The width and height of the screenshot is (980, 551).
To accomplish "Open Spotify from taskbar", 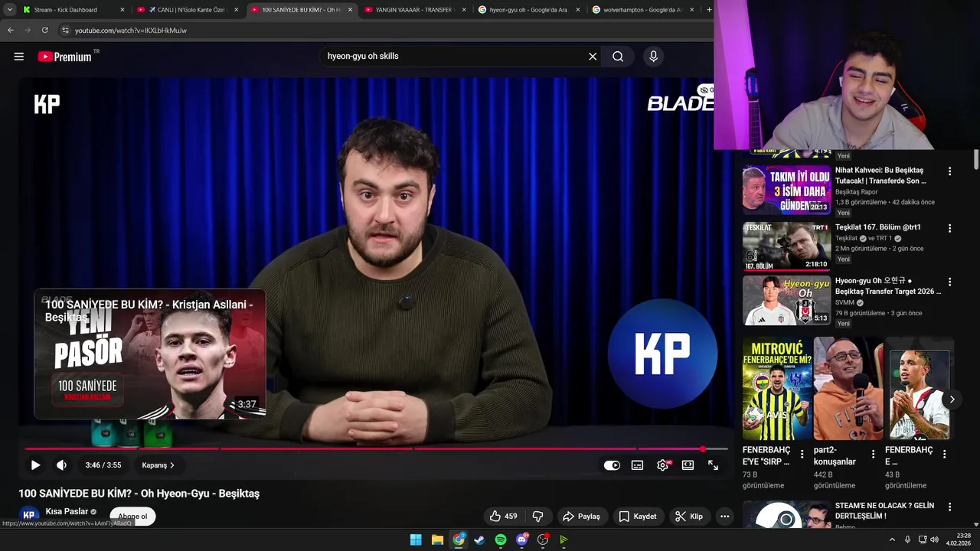I will [x=501, y=540].
